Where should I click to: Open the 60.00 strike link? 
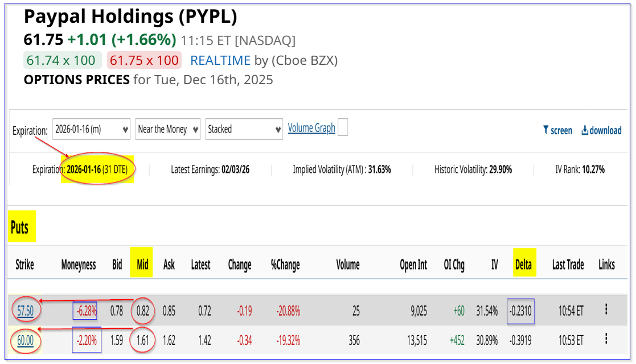pos(24,341)
